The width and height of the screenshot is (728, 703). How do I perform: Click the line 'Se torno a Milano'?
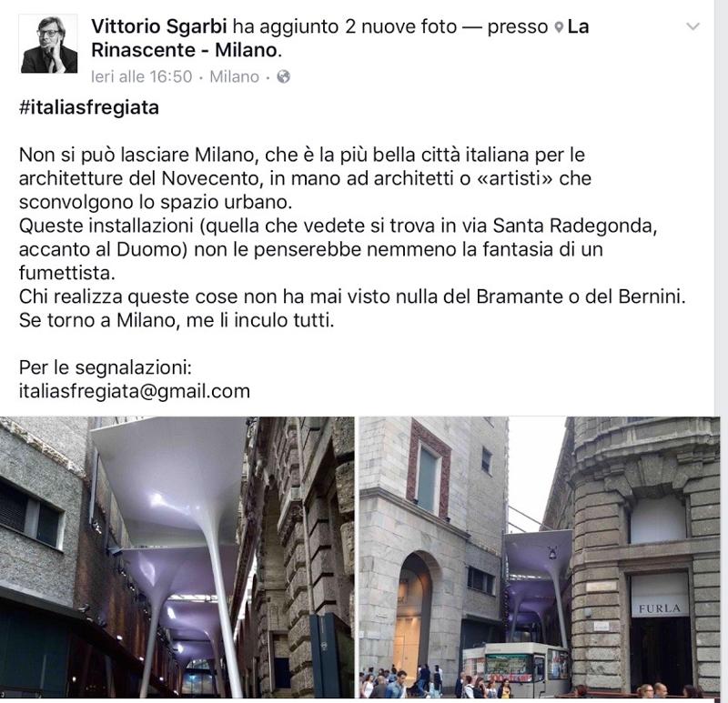coord(177,320)
